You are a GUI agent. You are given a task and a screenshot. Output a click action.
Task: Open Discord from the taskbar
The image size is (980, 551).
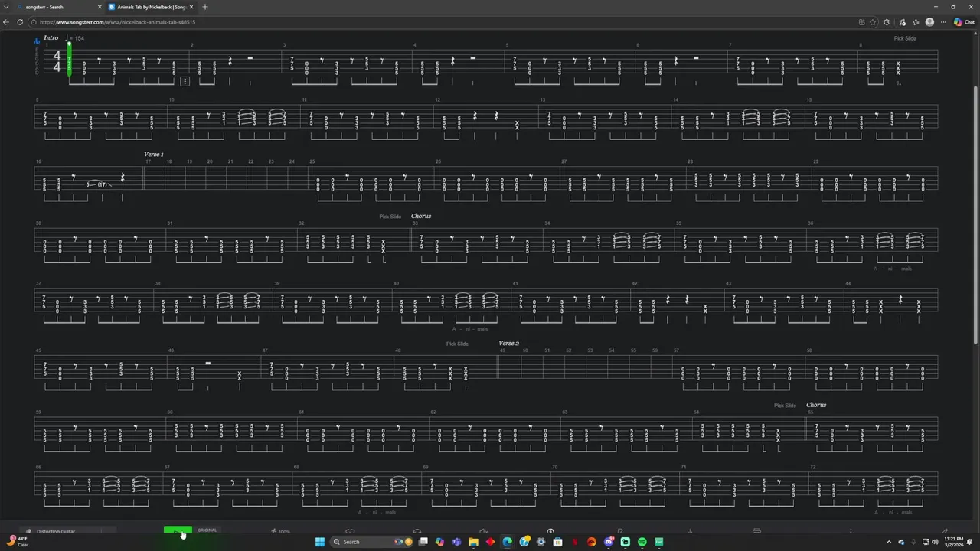(609, 542)
